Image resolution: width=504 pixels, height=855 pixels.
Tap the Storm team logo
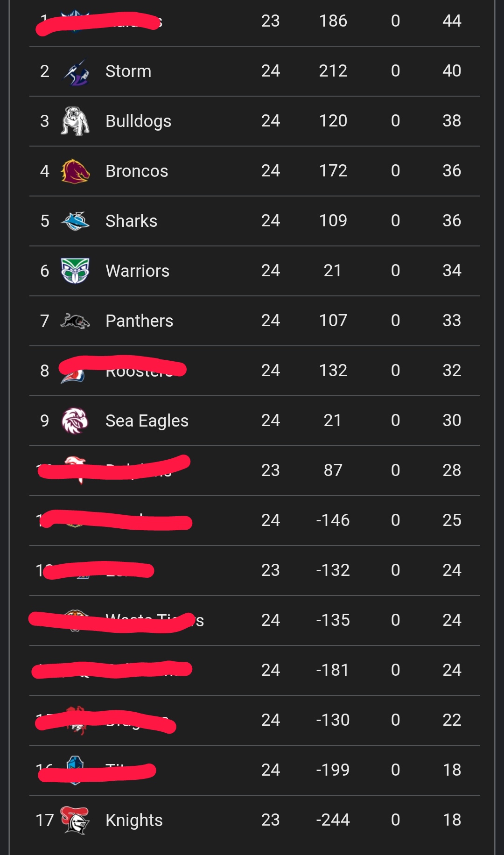(76, 72)
